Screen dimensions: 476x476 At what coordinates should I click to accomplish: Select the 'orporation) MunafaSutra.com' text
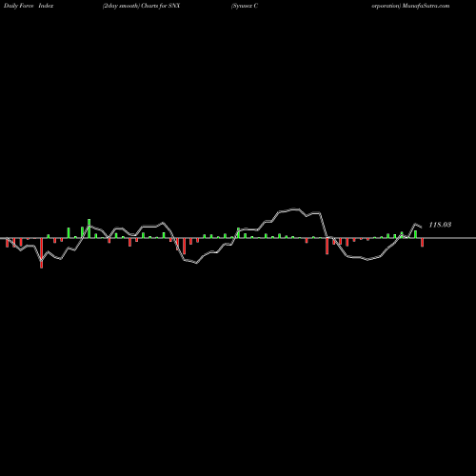tap(410, 6)
